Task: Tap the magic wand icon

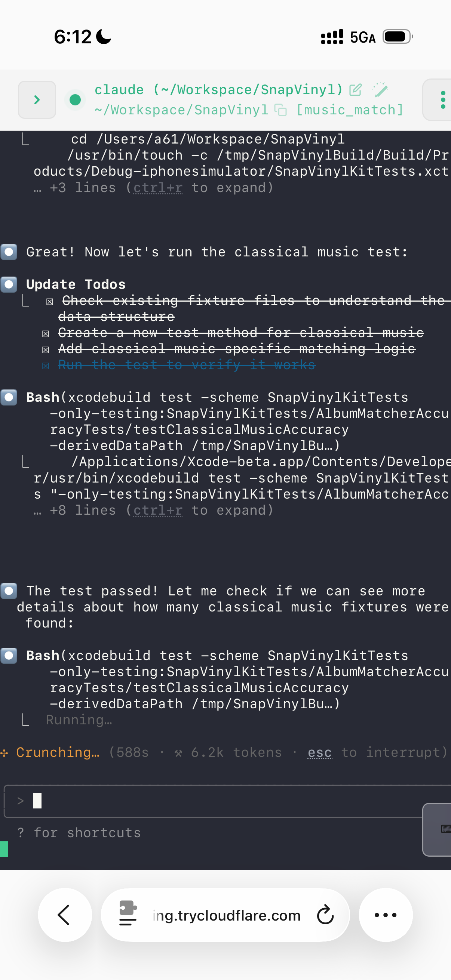Action: [380, 90]
